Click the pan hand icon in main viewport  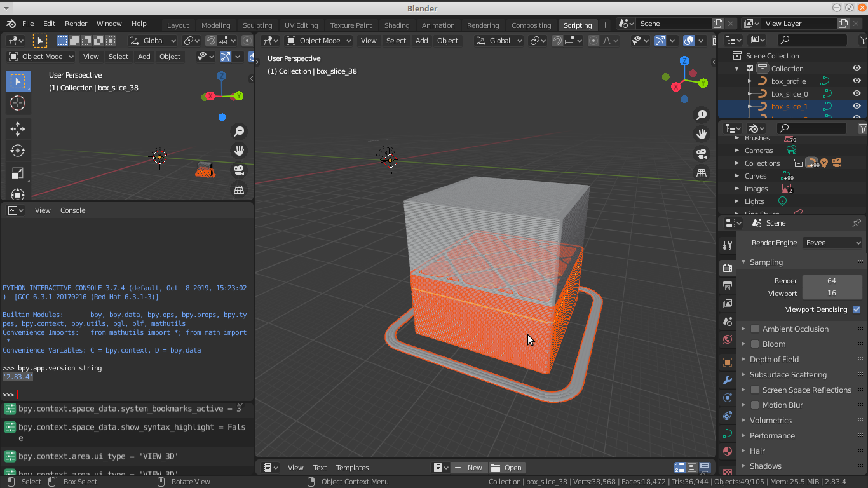click(x=702, y=134)
